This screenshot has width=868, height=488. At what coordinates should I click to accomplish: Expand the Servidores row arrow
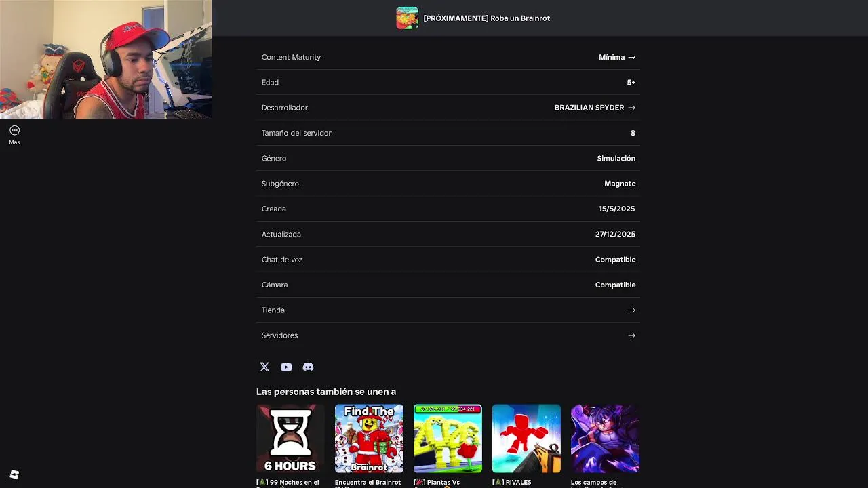point(631,335)
